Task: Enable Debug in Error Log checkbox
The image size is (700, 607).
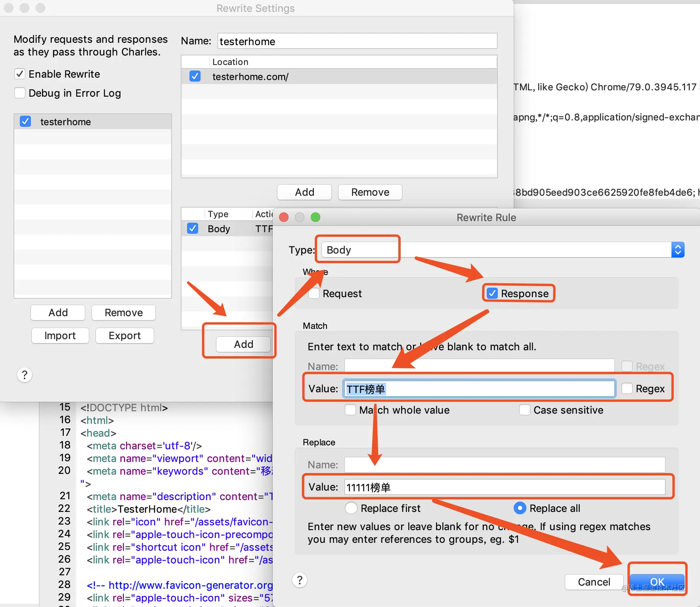Action: click(20, 93)
